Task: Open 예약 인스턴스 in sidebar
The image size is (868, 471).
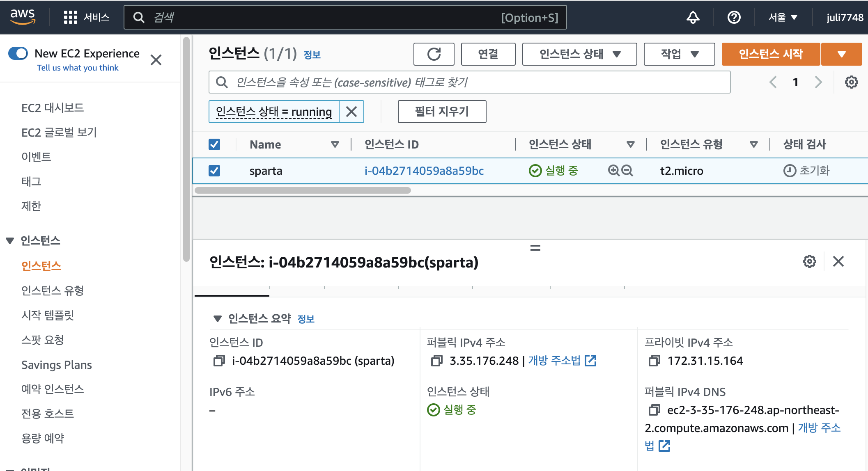Action: coord(53,389)
